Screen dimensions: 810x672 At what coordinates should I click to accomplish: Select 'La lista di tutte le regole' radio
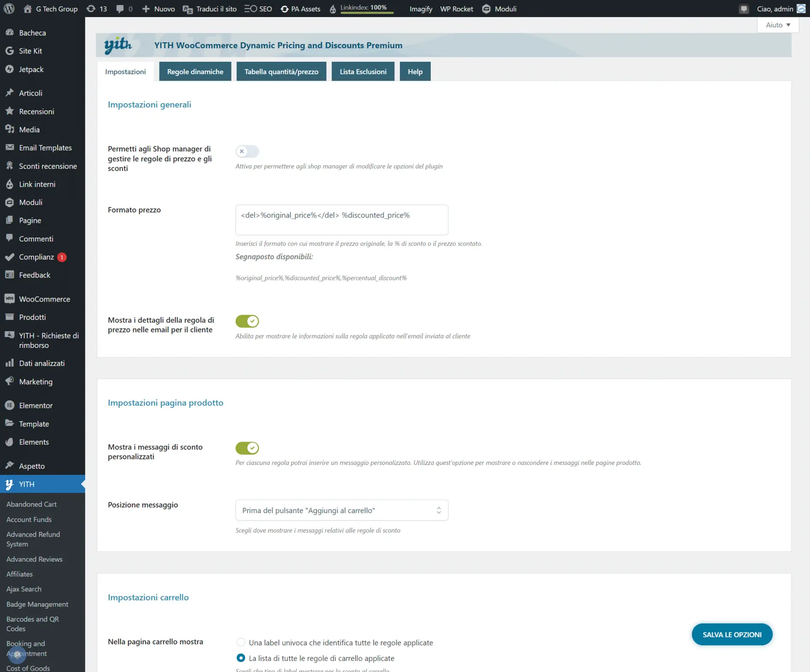tap(240, 658)
